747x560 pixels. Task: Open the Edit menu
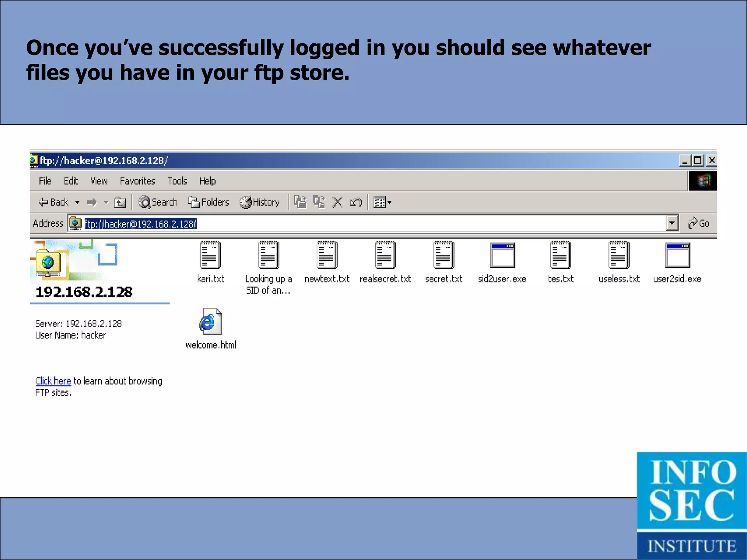pos(71,181)
